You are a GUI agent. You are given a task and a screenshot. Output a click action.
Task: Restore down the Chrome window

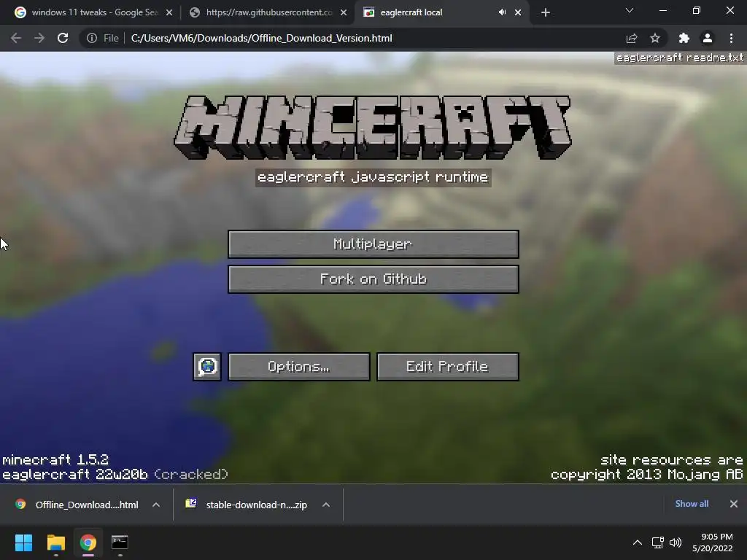(x=697, y=10)
